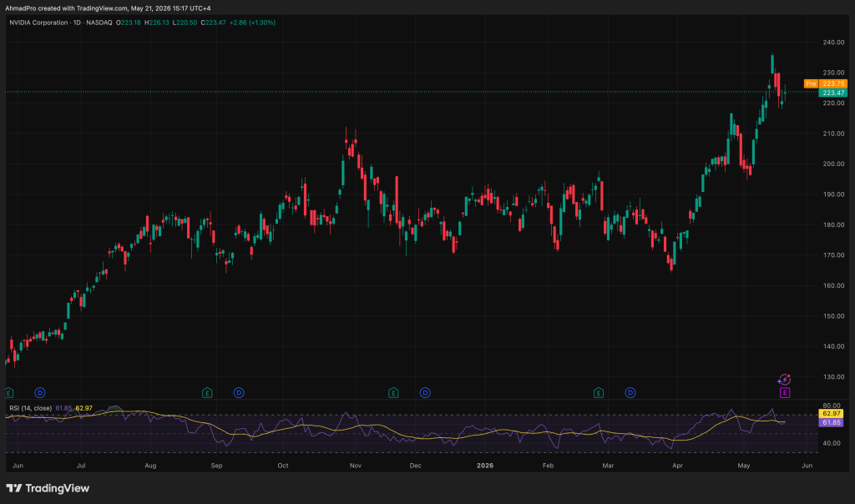Viewport: 855px width, 504px height.
Task: Click the Aug label on the time axis
Action: [150, 466]
